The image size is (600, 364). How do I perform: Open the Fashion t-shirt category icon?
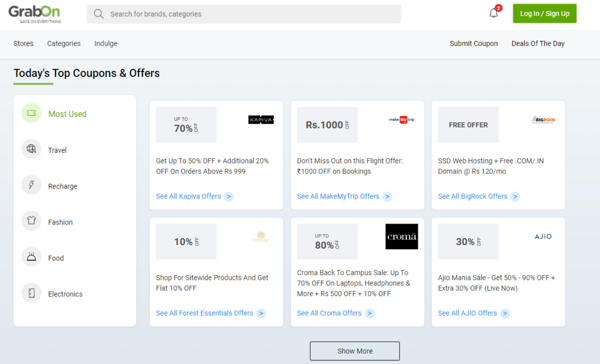(x=31, y=221)
